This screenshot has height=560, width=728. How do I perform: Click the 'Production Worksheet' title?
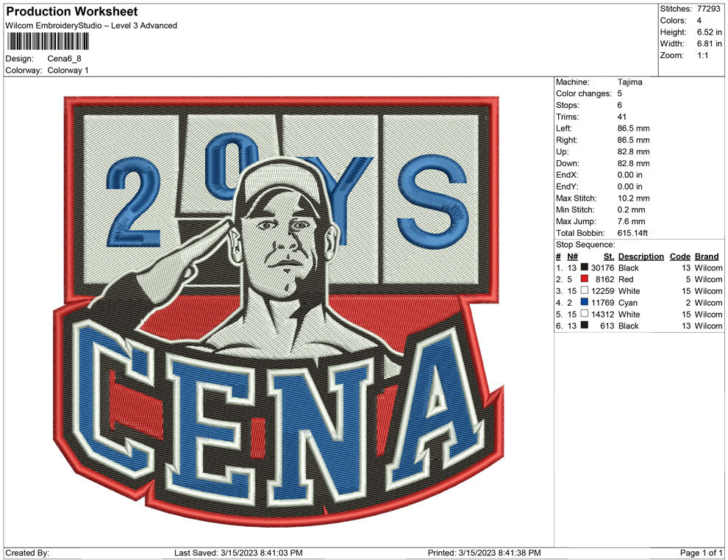(x=72, y=12)
